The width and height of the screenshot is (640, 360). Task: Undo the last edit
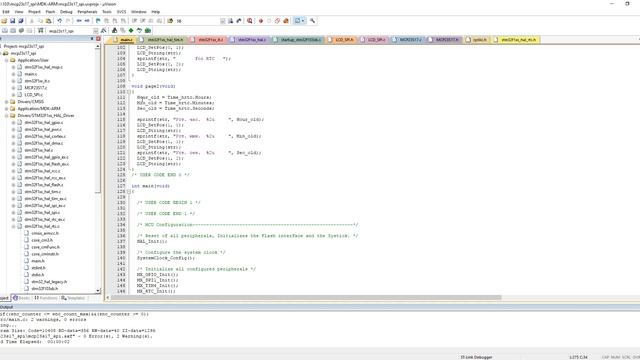click(x=60, y=21)
